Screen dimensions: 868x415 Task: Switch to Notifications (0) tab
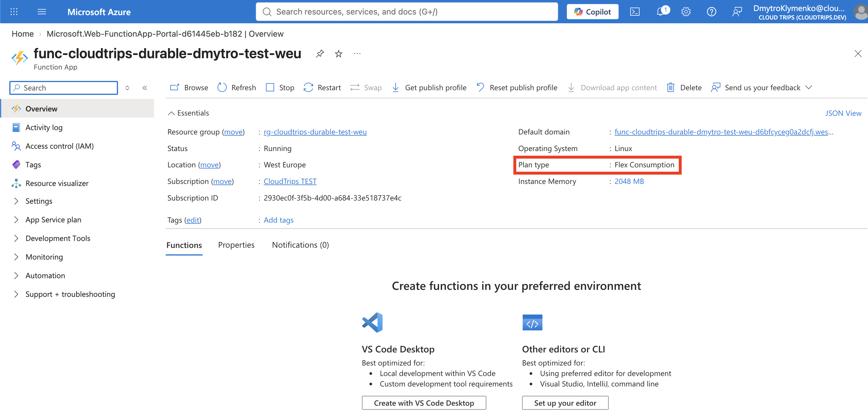click(x=300, y=245)
